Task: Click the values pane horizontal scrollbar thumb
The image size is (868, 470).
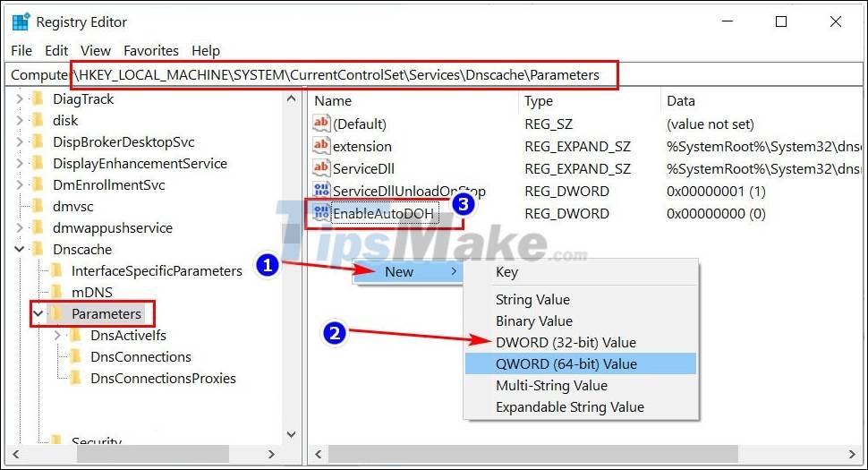Action: click(x=533, y=454)
